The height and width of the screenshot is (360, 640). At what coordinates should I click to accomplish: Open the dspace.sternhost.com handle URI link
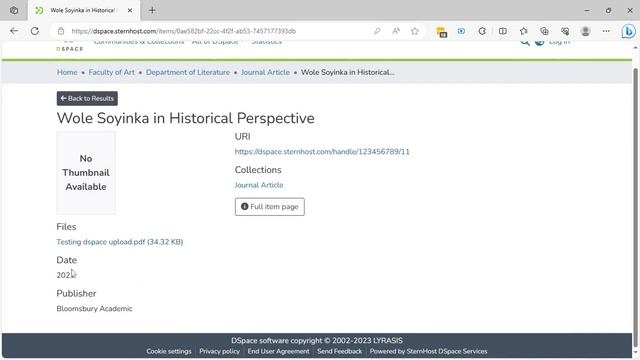[322, 151]
